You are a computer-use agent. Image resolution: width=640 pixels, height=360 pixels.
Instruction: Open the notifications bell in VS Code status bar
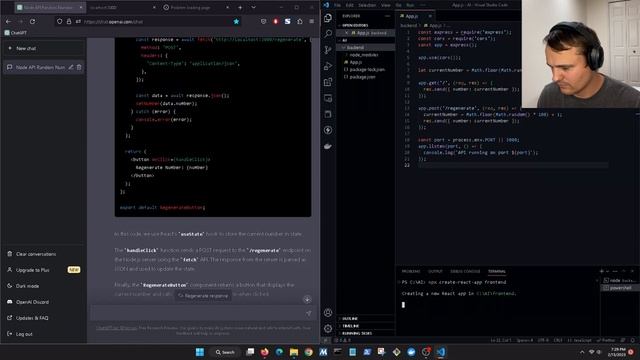(x=632, y=340)
